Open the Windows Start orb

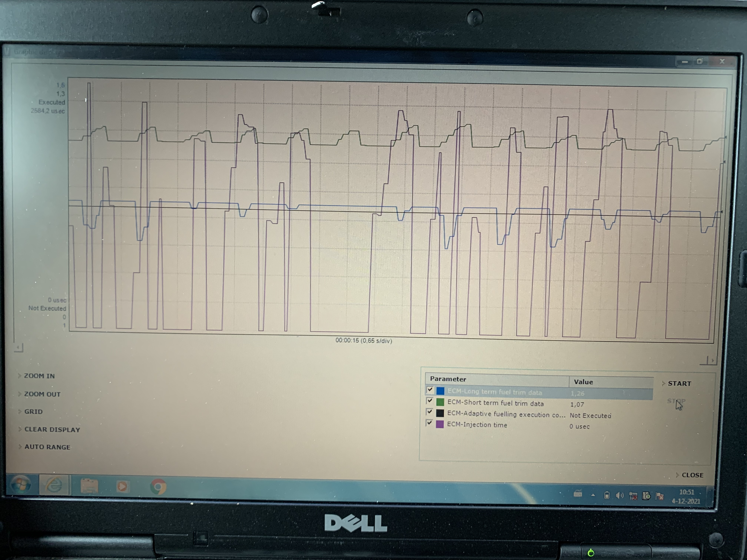pyautogui.click(x=21, y=485)
